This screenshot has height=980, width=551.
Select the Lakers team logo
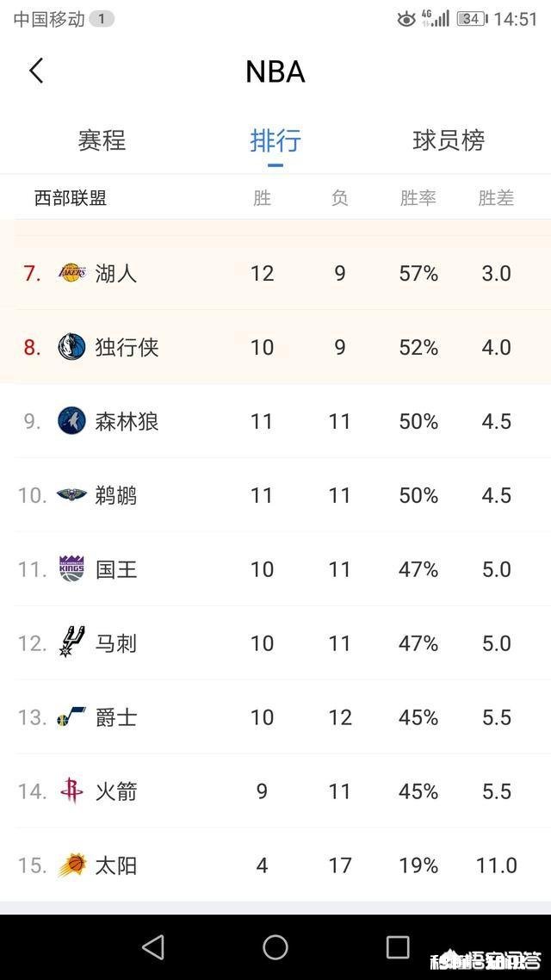point(75,273)
